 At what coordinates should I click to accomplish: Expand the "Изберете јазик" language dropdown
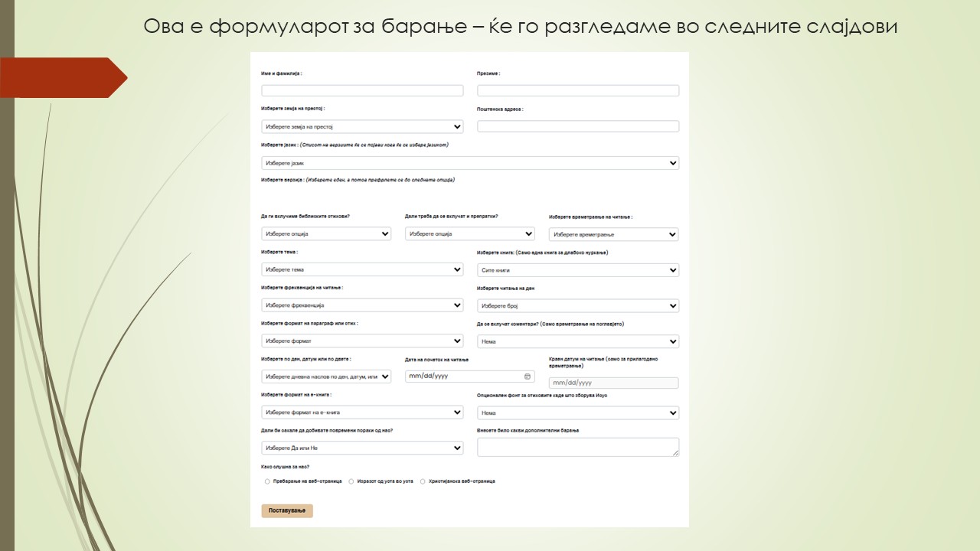tap(469, 162)
